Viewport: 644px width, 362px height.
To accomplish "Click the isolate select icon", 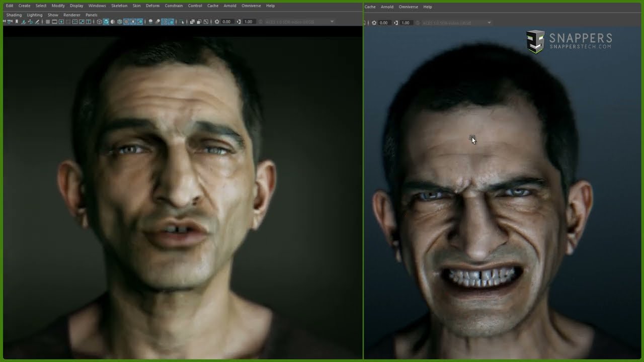I will pyautogui.click(x=182, y=22).
